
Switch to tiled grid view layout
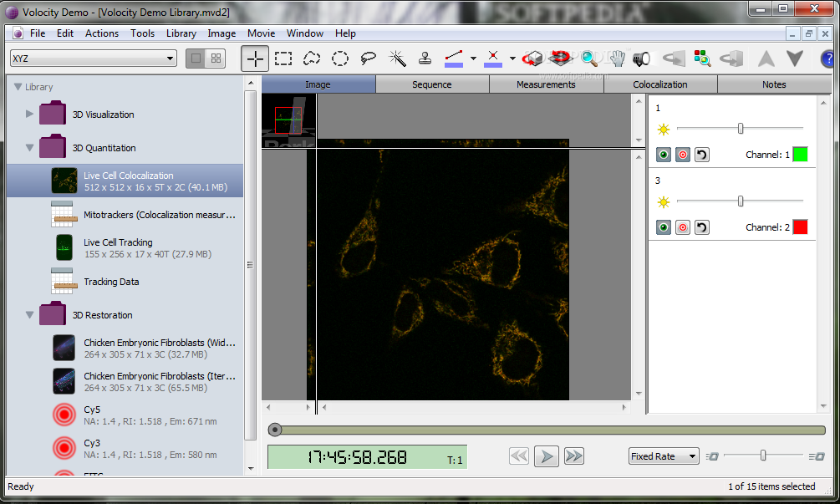pyautogui.click(x=216, y=59)
